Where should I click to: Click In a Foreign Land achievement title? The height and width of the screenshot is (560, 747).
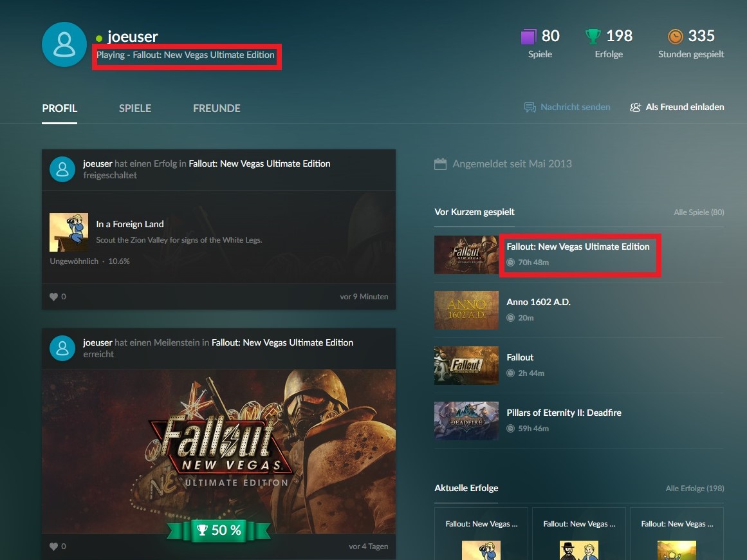pyautogui.click(x=129, y=224)
